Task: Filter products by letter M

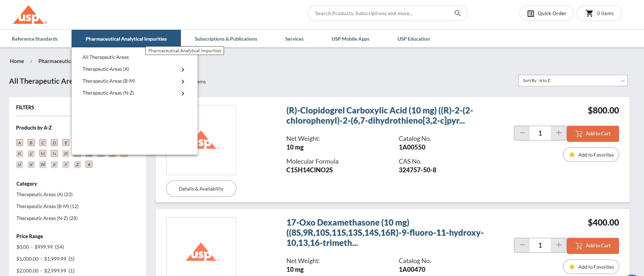Action: coord(43,153)
